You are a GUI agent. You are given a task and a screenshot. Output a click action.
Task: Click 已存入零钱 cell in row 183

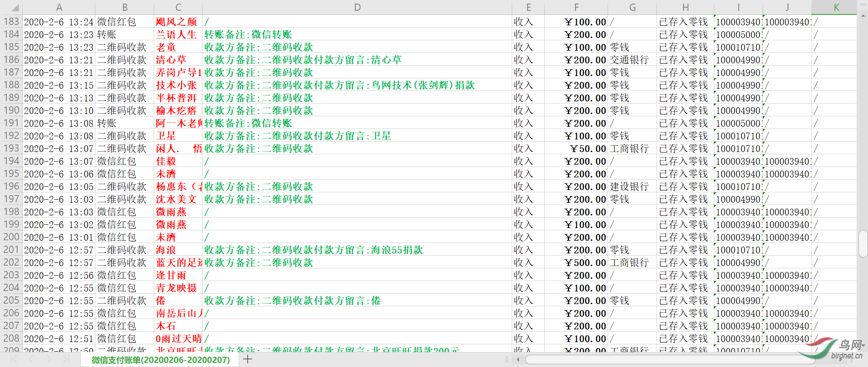685,22
